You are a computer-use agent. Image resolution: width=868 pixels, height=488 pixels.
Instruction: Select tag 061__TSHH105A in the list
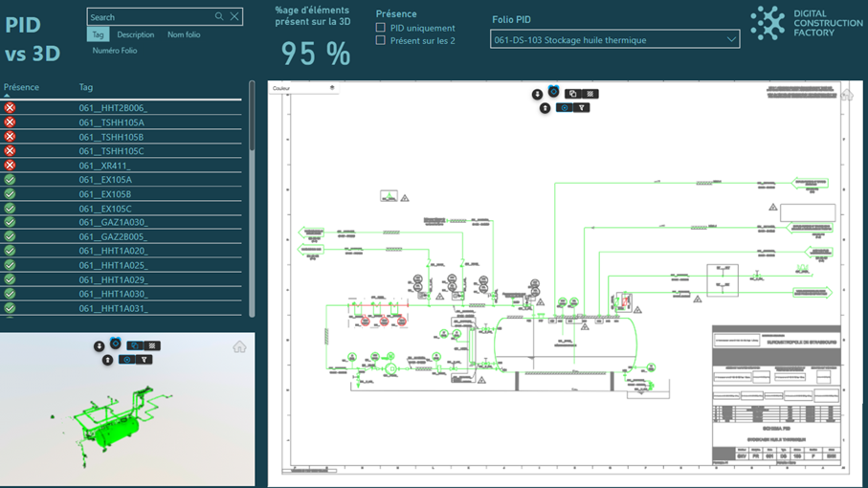tap(111, 122)
